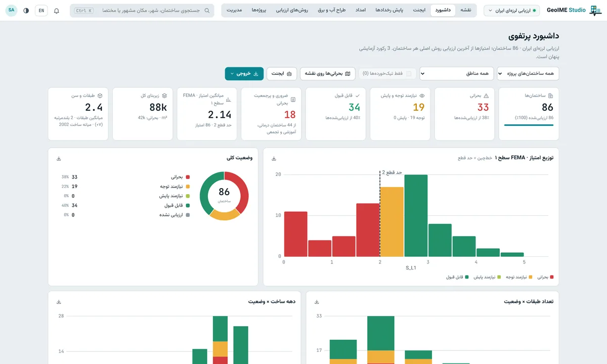607x364 pixels.
Task: Click the building icon on the ساختمان‌ها card
Action: coord(551,96)
